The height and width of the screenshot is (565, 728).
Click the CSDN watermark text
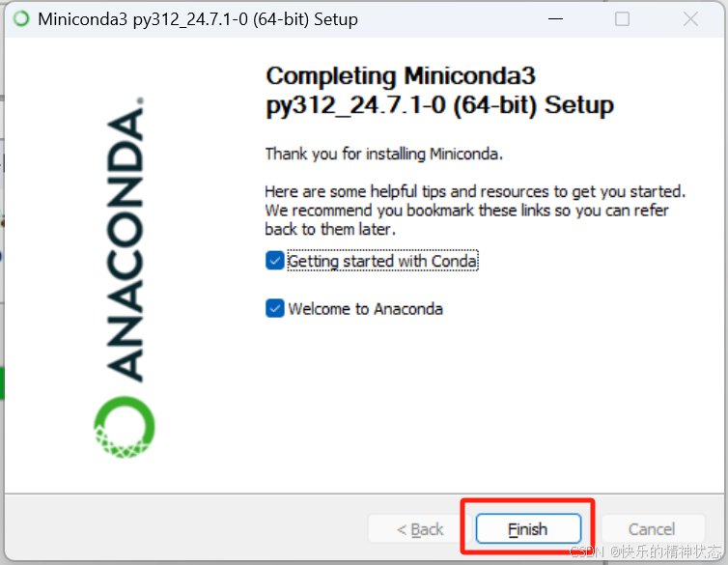point(645,551)
